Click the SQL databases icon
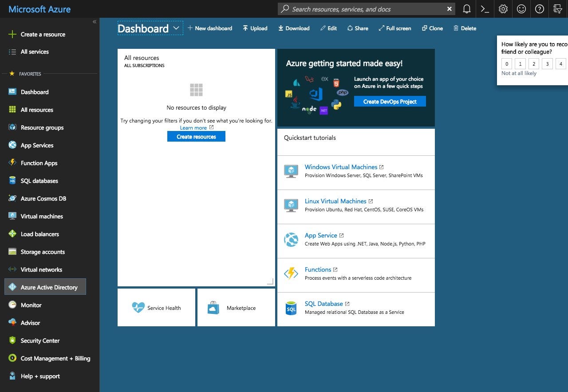 pyautogui.click(x=12, y=181)
